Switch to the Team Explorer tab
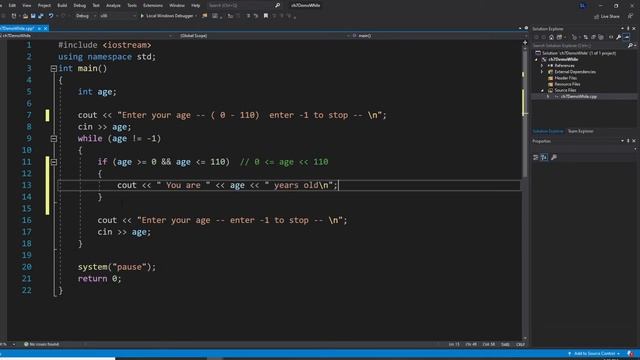Image resolution: width=640 pixels, height=360 pixels. point(580,131)
